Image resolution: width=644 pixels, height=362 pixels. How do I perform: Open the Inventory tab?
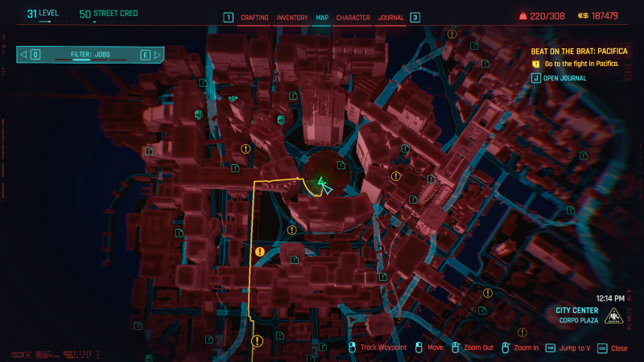pyautogui.click(x=292, y=17)
